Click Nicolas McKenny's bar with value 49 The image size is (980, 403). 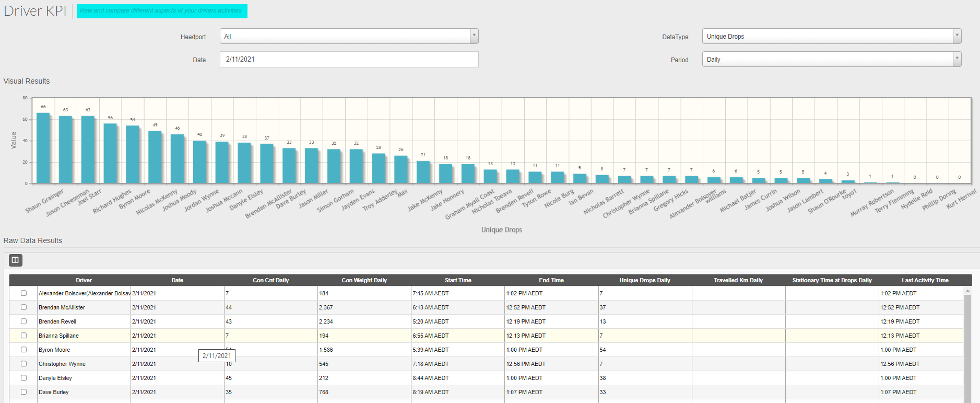coord(155,157)
